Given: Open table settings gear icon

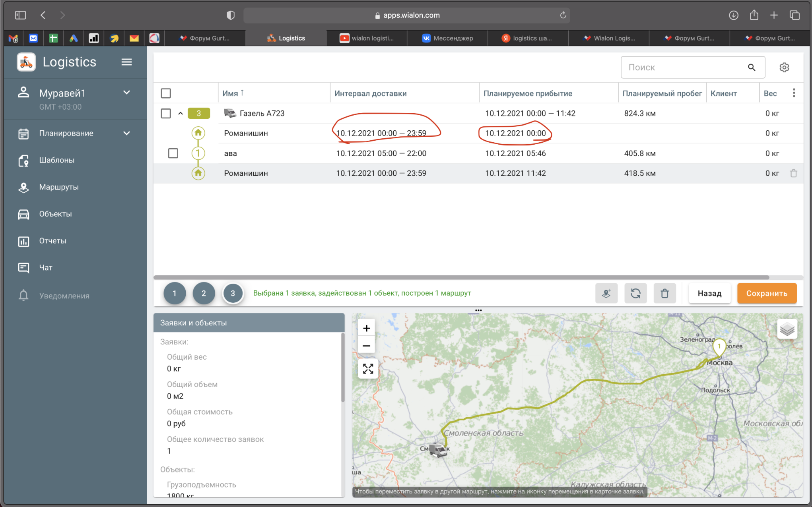Looking at the screenshot, I should click(784, 68).
